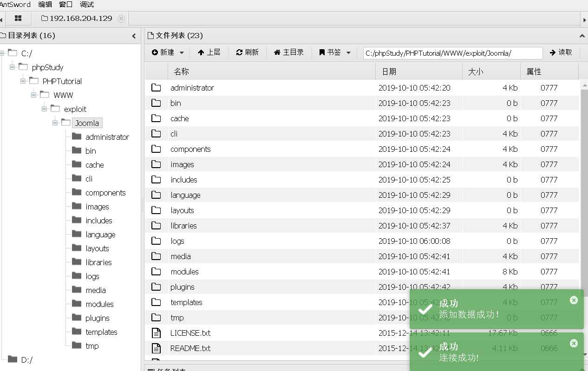Select plugins folder icon in the tree
Image resolution: width=588 pixels, height=371 pixels.
[77, 318]
